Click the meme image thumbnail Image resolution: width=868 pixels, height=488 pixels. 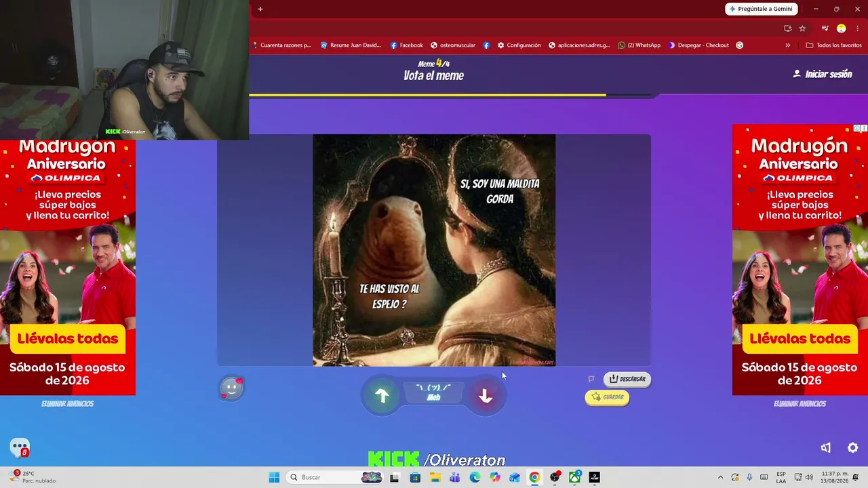pos(434,250)
